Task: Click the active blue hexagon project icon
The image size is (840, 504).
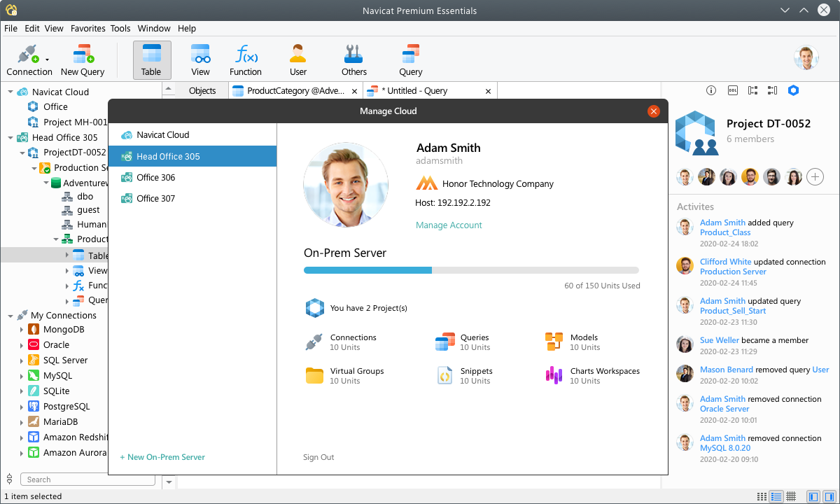Action: tap(793, 90)
